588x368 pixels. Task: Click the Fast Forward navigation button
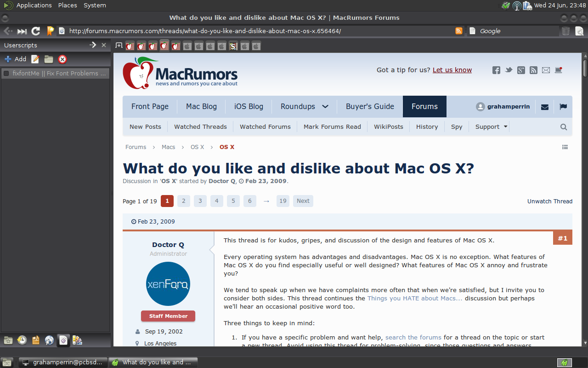click(x=22, y=31)
